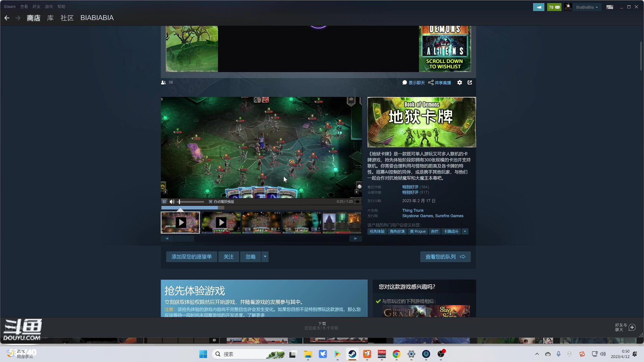Switch to the 社区 tab
Viewport: 644px width, 362px height.
[x=67, y=18]
